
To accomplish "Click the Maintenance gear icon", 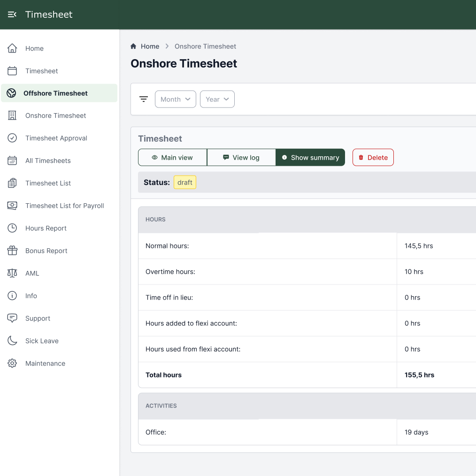I will 12,363.
